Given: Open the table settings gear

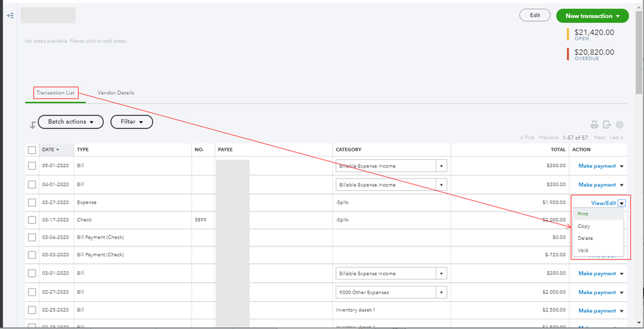Looking at the screenshot, I should pos(619,125).
